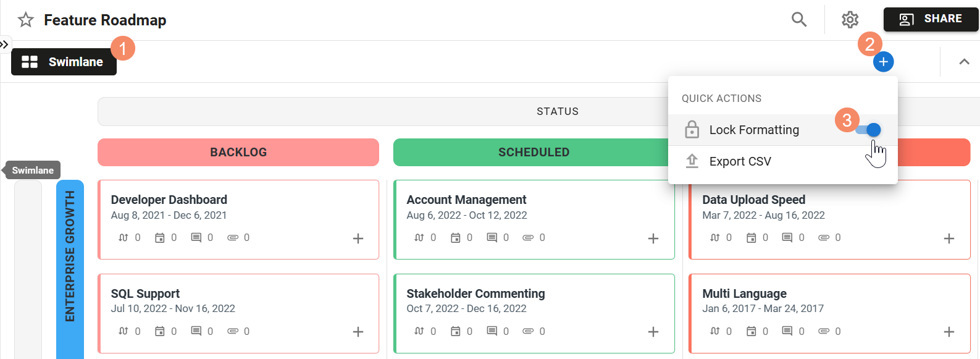The width and height of the screenshot is (980, 359).
Task: Open the search magnifier icon
Action: [x=799, y=20]
